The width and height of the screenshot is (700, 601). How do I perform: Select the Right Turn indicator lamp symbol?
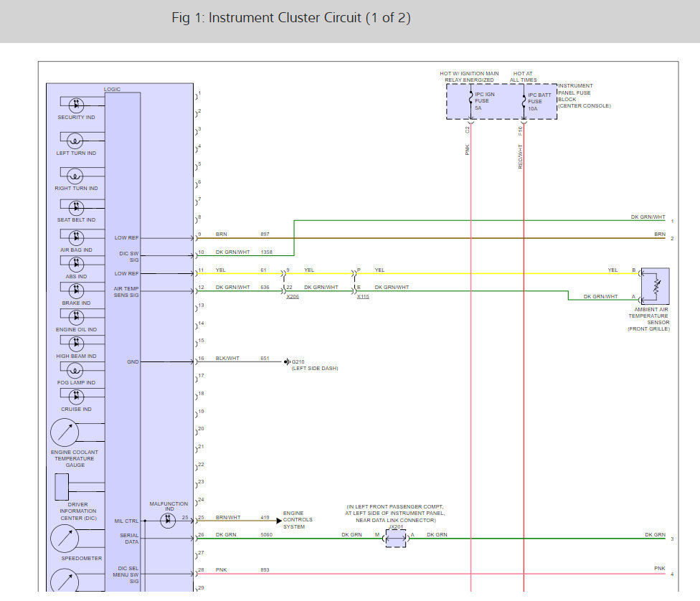(x=75, y=176)
